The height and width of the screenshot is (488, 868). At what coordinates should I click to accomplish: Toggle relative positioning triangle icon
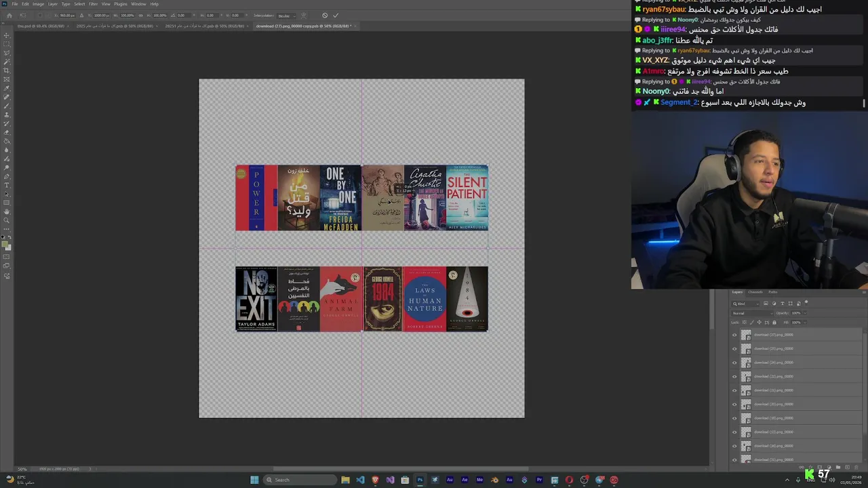tap(81, 15)
